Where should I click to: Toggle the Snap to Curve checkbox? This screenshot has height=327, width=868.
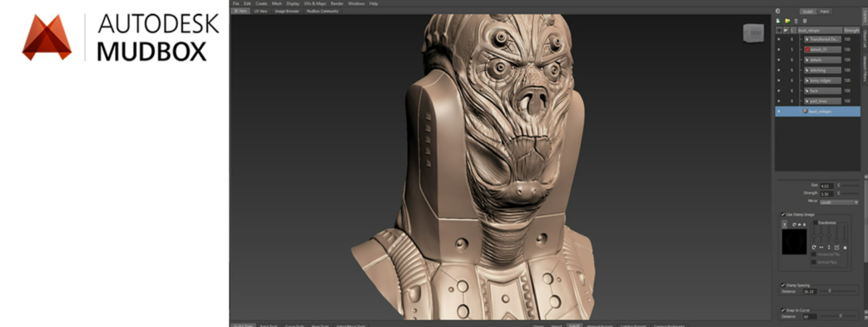783,310
